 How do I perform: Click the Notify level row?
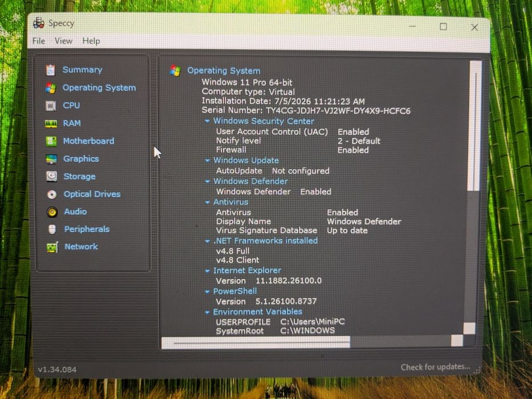[x=298, y=141]
